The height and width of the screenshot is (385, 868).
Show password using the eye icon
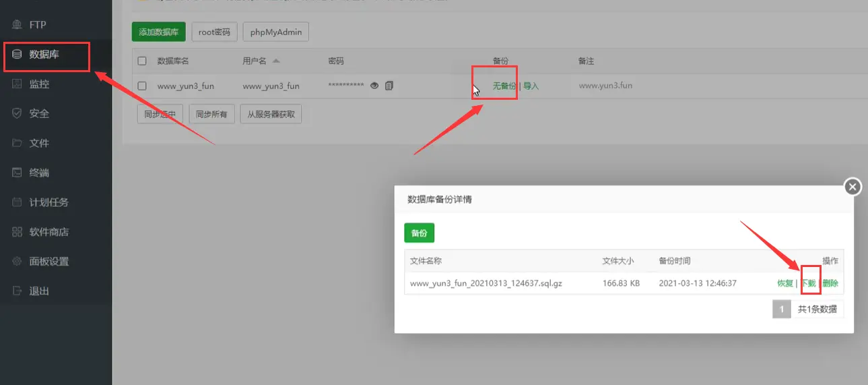374,86
